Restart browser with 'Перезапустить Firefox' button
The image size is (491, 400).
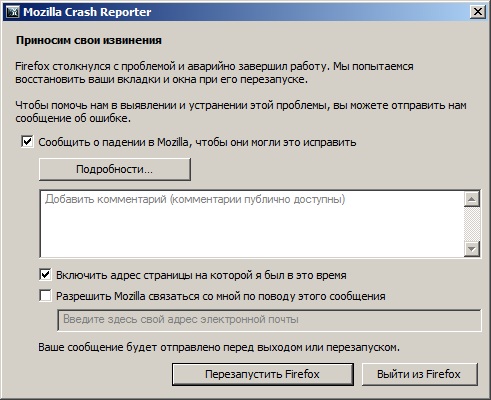263,374
